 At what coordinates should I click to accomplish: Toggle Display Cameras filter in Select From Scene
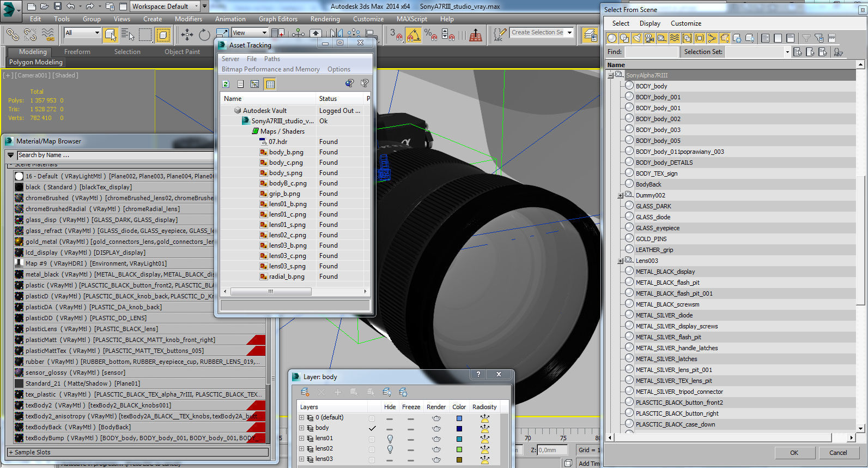pyautogui.click(x=650, y=38)
